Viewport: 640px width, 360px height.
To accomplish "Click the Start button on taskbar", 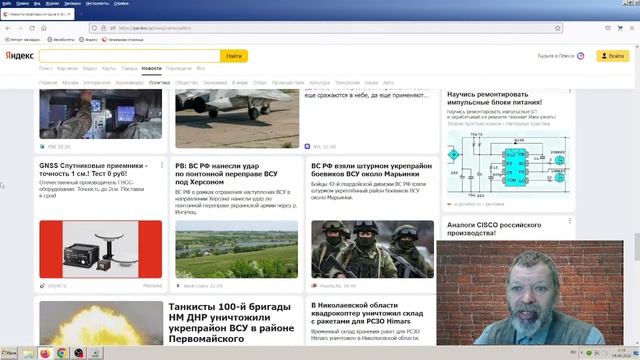I will pyautogui.click(x=9, y=353).
